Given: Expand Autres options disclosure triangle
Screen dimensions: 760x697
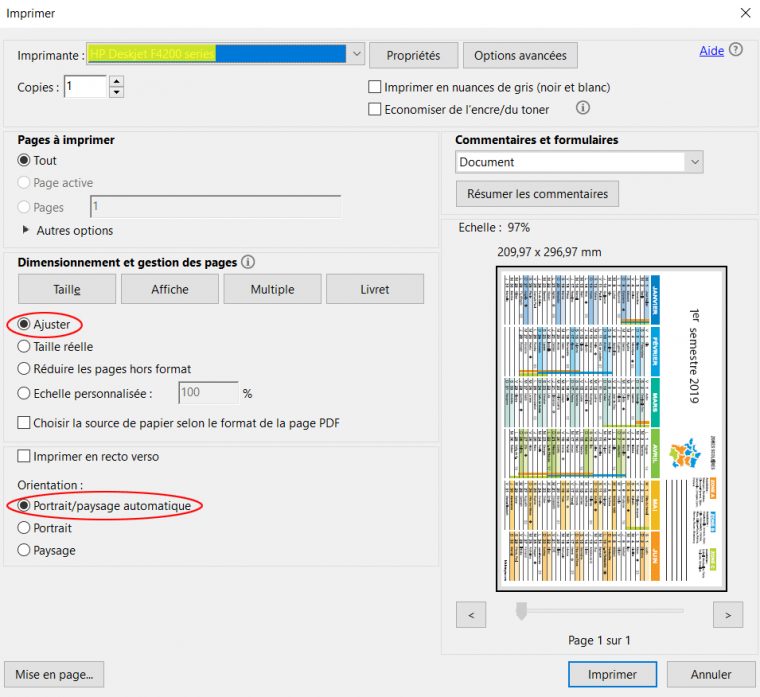Looking at the screenshot, I should click(x=26, y=230).
